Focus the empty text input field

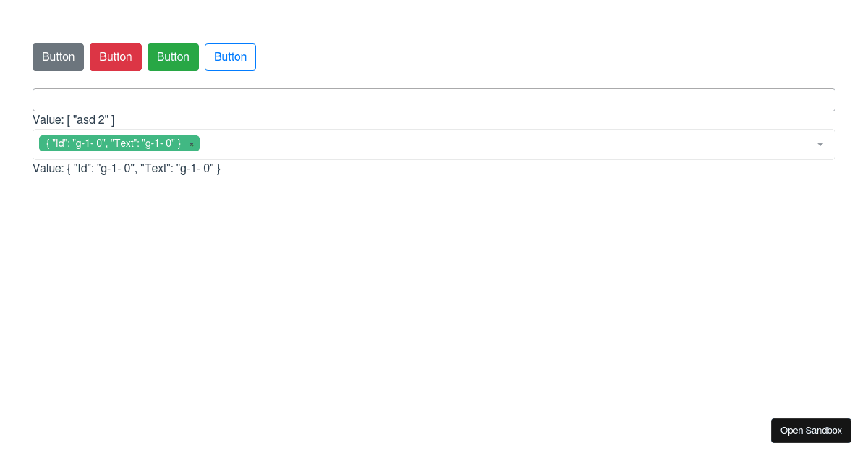pyautogui.click(x=434, y=100)
